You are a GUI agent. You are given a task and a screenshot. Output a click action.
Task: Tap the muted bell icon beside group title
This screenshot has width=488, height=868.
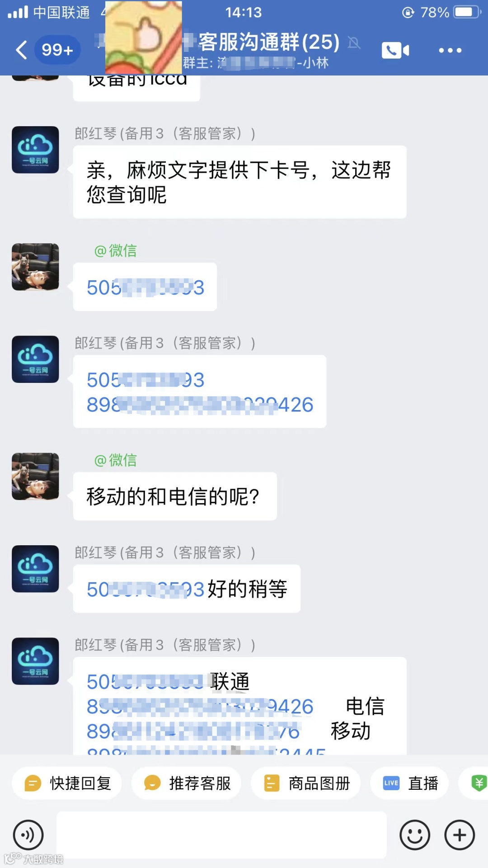354,43
